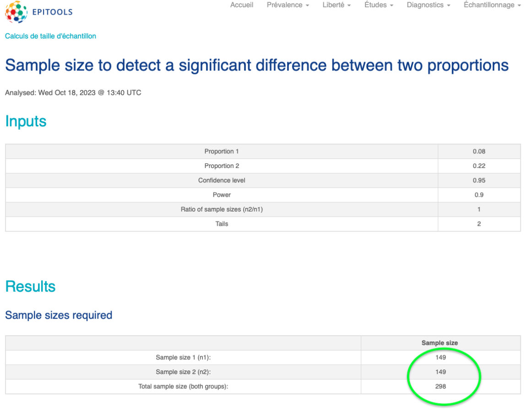The image size is (532, 413).
Task: Click the EPITOOLS brand text
Action: [x=52, y=12]
